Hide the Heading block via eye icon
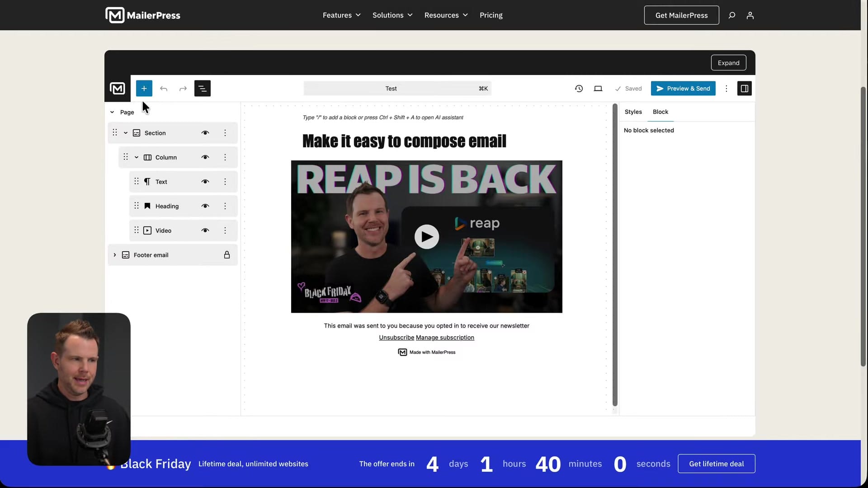 click(205, 206)
